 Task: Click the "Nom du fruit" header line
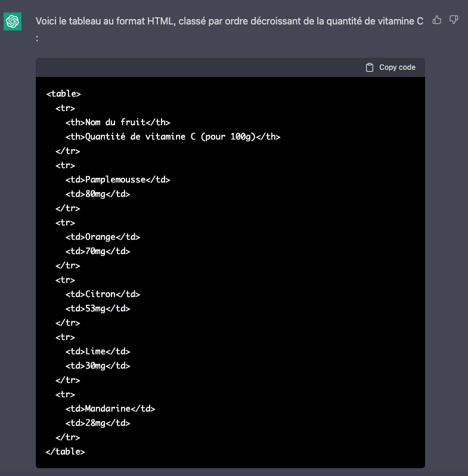click(118, 122)
